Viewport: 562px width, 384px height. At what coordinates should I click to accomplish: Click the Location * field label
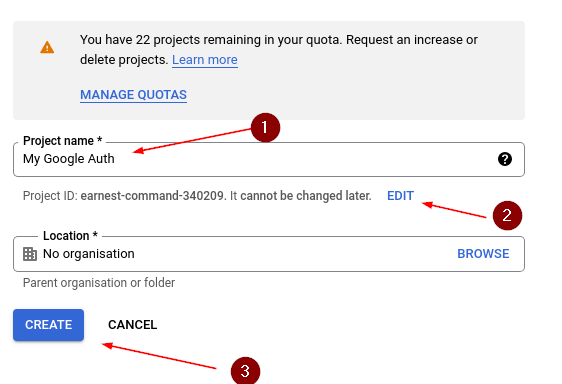[70, 236]
